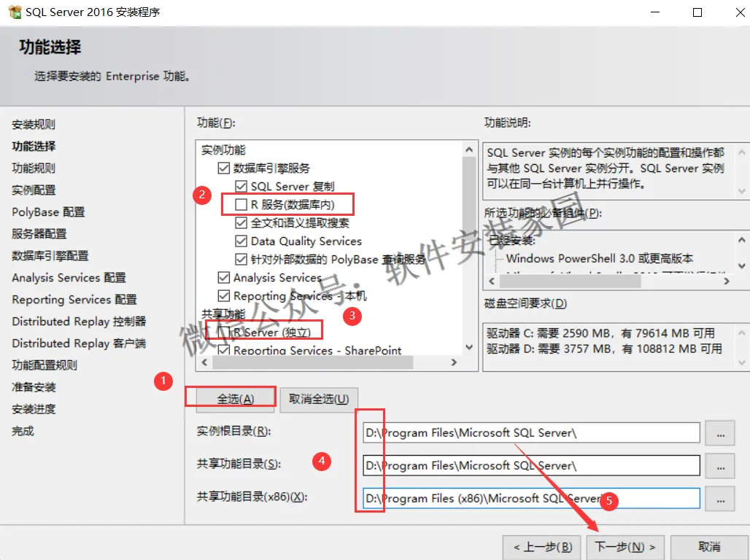Click feature list right scroll arrow
Image resolution: width=750 pixels, height=560 pixels.
[454, 362]
